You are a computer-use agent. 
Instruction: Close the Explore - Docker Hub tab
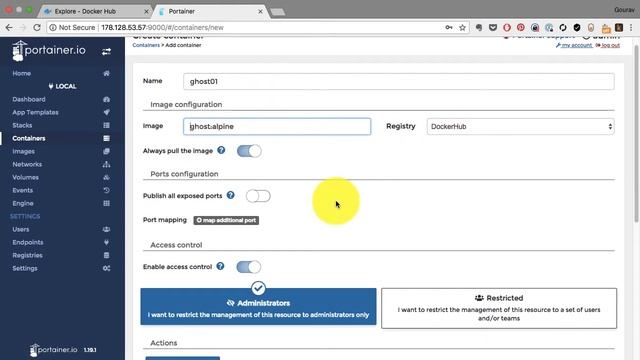(x=146, y=11)
